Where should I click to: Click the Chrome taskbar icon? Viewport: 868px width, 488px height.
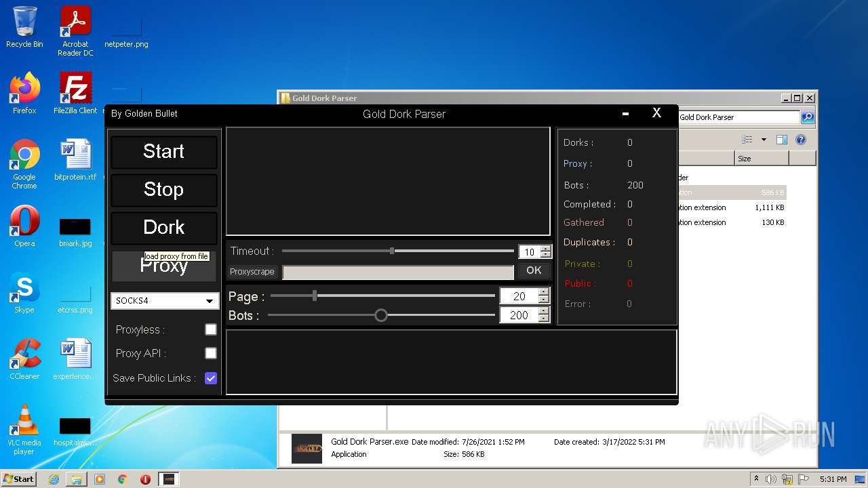pos(123,479)
